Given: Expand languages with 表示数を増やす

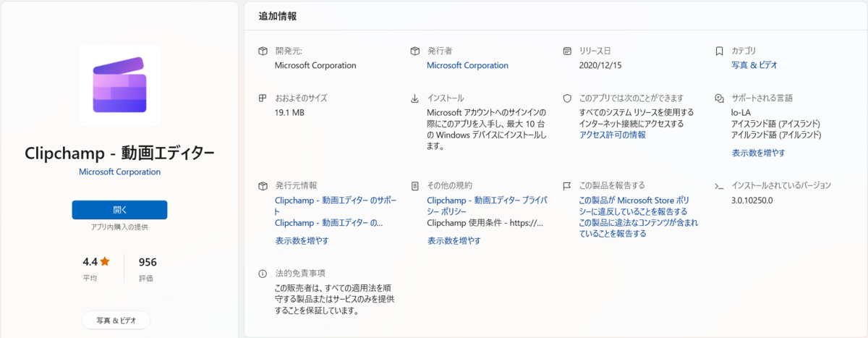Looking at the screenshot, I should click(758, 153).
